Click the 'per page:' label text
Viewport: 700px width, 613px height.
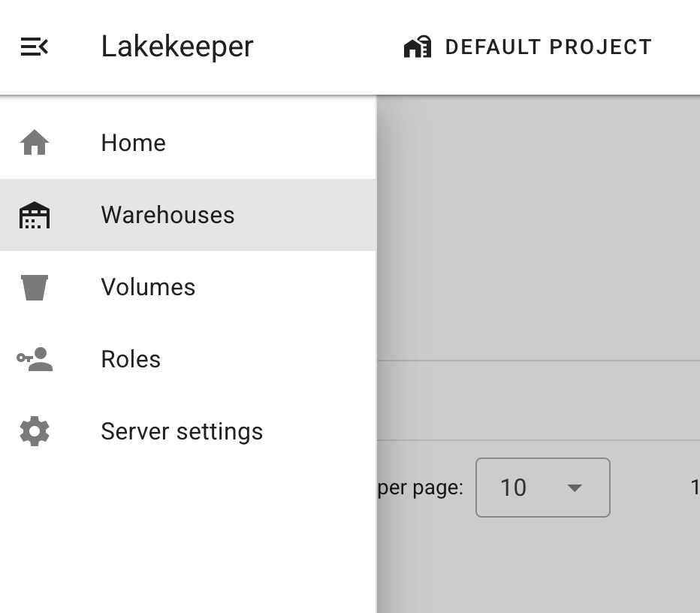click(421, 488)
